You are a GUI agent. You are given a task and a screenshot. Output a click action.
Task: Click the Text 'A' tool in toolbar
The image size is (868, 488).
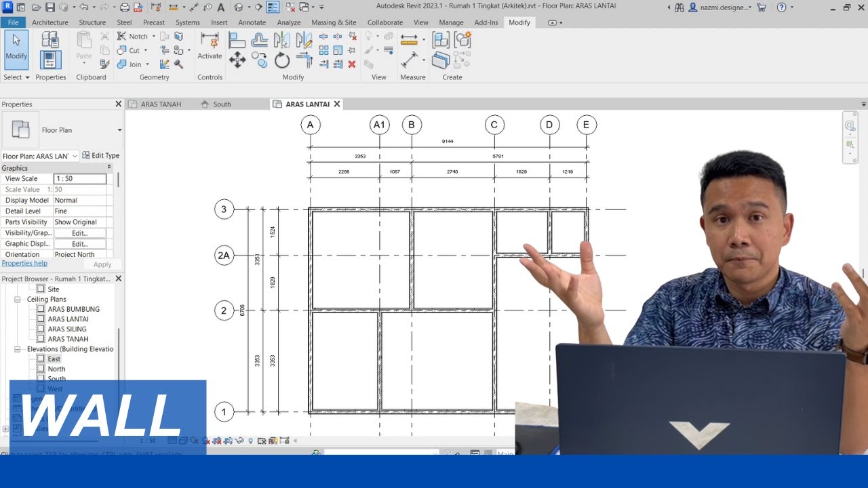(222, 7)
